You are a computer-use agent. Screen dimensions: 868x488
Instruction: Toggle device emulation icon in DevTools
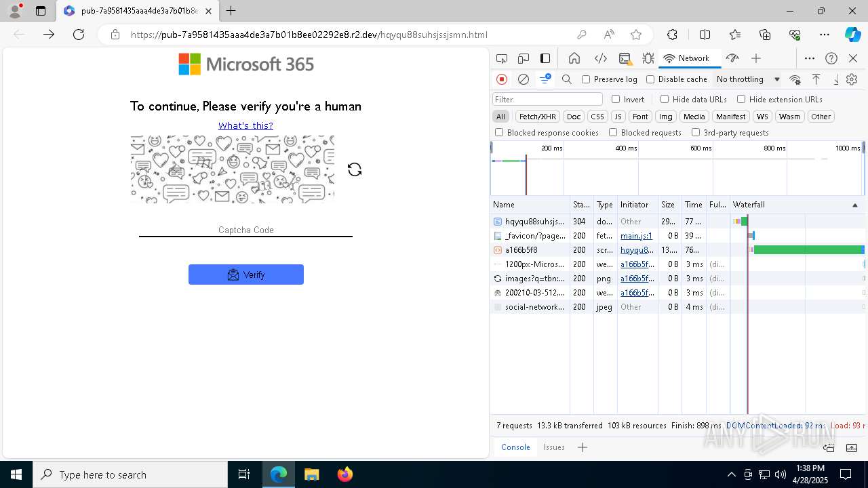pos(524,58)
